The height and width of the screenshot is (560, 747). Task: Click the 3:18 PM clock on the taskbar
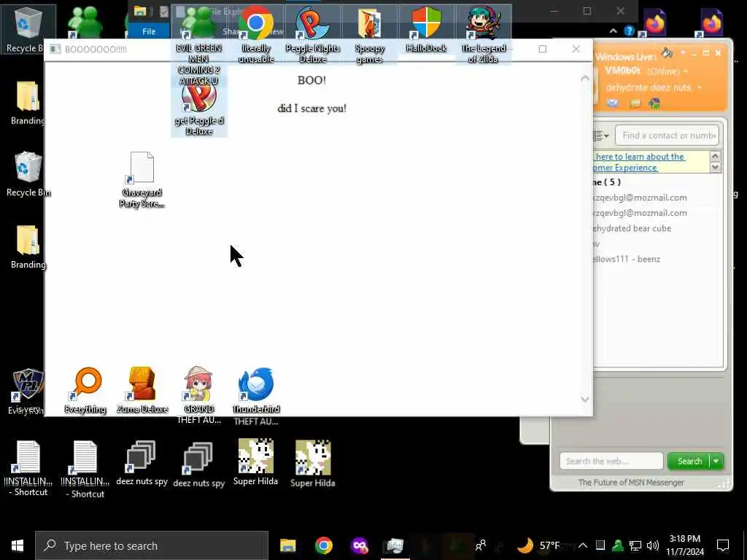[685, 539]
